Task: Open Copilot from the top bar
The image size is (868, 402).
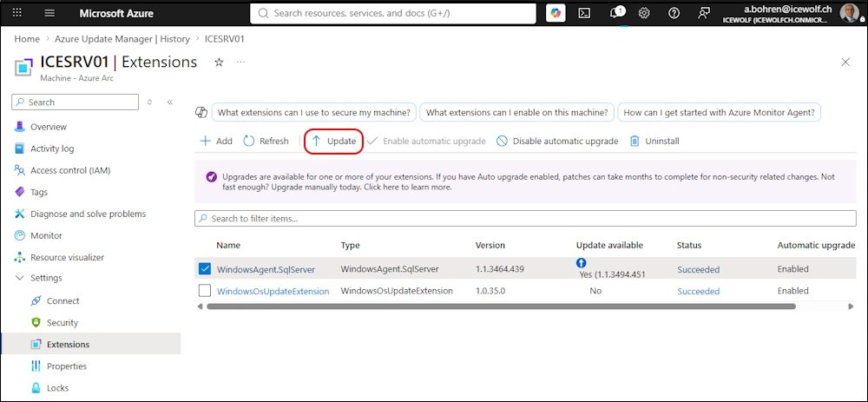Action: 556,13
